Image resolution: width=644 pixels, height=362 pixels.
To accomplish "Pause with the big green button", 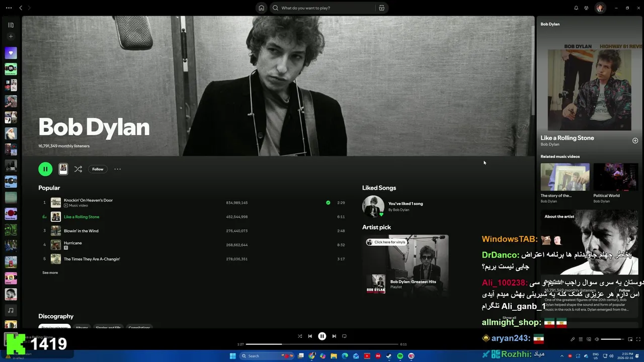I will click(x=45, y=169).
